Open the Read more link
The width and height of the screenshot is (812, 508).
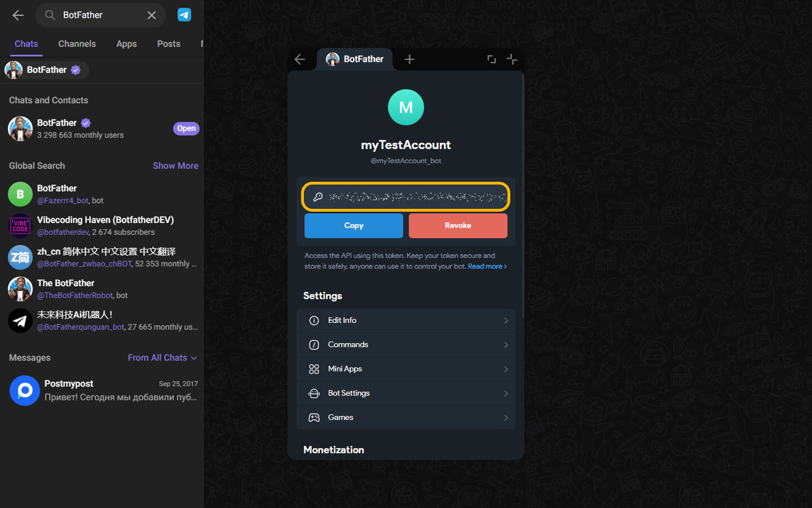(x=487, y=266)
